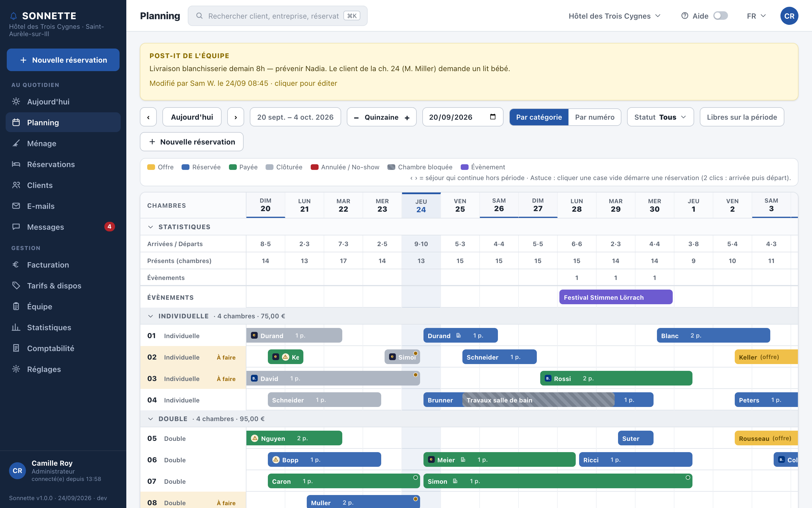The height and width of the screenshot is (508, 812).
Task: Click the Aujourd'hui button in the toolbar
Action: point(192,117)
